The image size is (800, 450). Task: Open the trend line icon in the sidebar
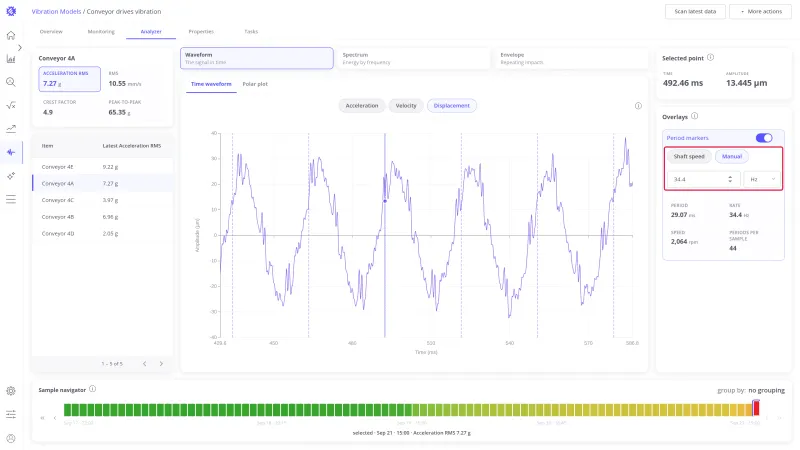(11, 129)
